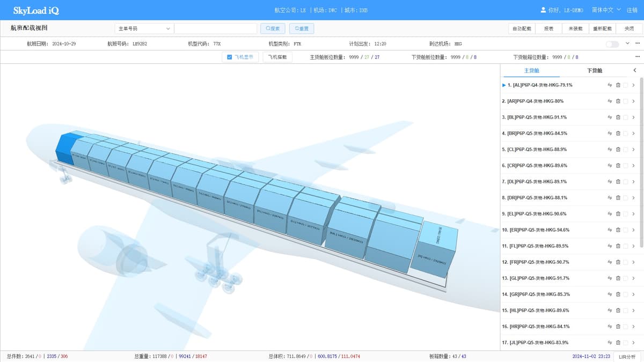This screenshot has height=362, width=644.
Task: Open the ellipsis menu on the flight info row
Action: (637, 43)
